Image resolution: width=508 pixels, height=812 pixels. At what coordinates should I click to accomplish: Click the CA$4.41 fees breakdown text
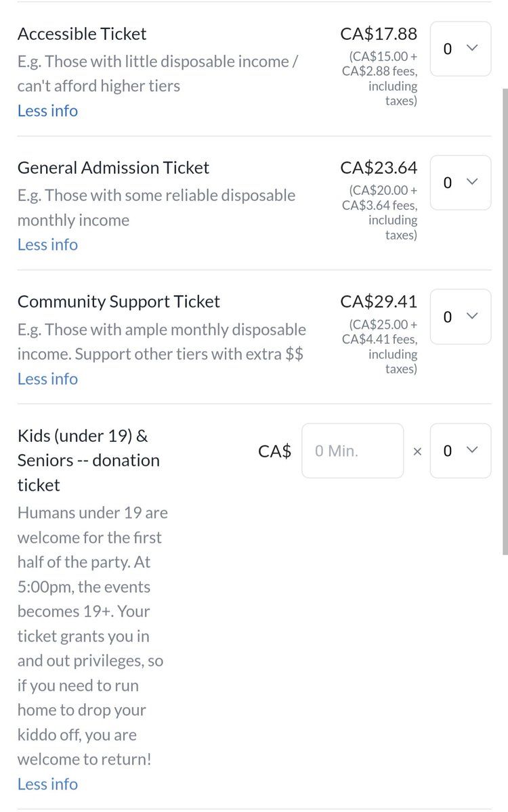coord(381,346)
